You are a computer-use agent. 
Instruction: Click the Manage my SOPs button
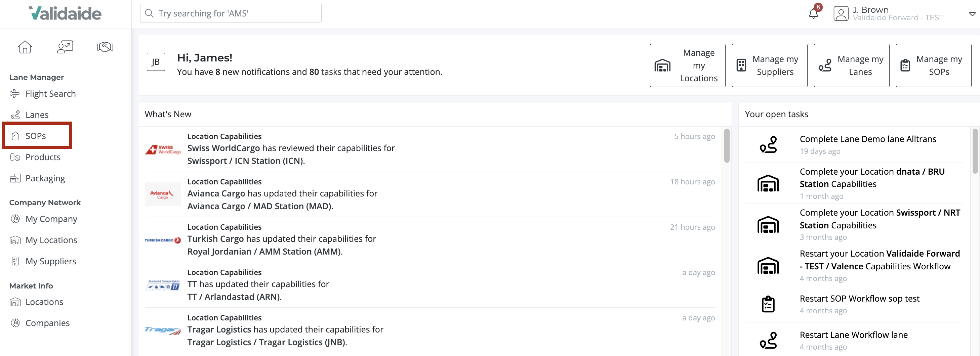click(x=933, y=65)
